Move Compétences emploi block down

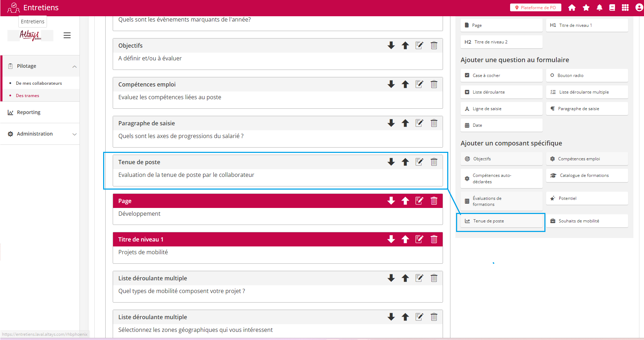pos(391,84)
